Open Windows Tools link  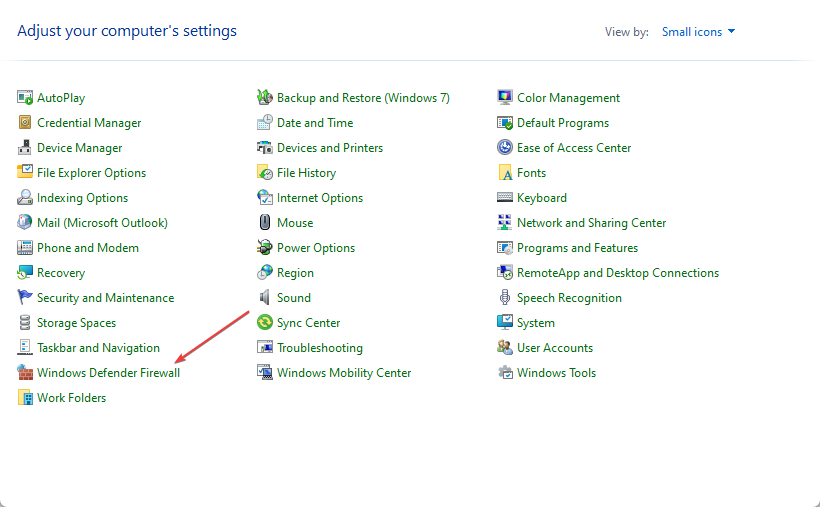556,373
